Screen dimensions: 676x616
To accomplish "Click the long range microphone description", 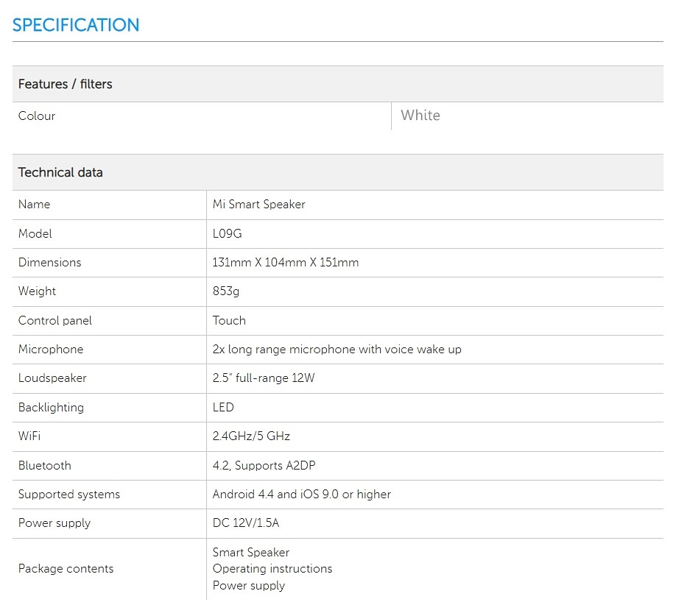I will coord(337,349).
